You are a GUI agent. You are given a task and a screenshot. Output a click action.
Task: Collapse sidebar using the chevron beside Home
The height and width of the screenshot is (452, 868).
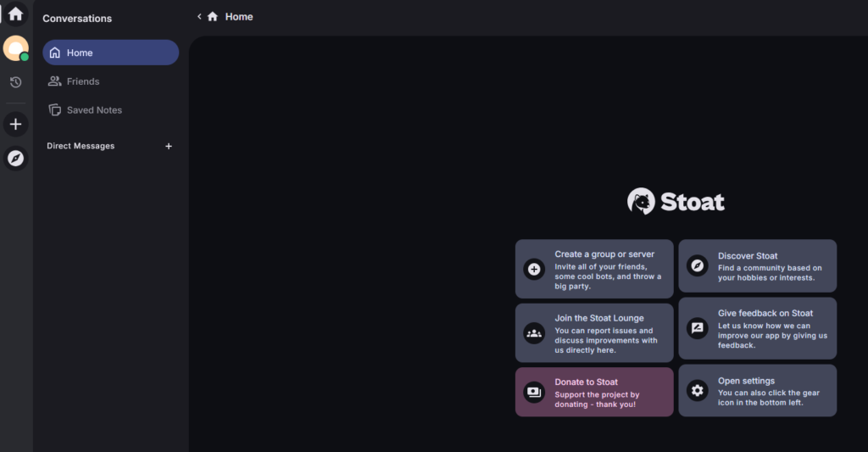pos(199,16)
